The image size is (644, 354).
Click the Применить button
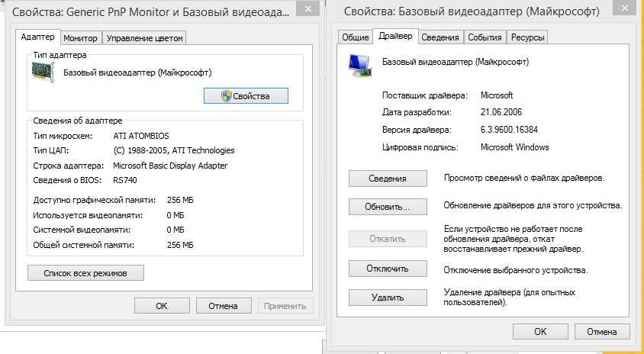pos(285,306)
